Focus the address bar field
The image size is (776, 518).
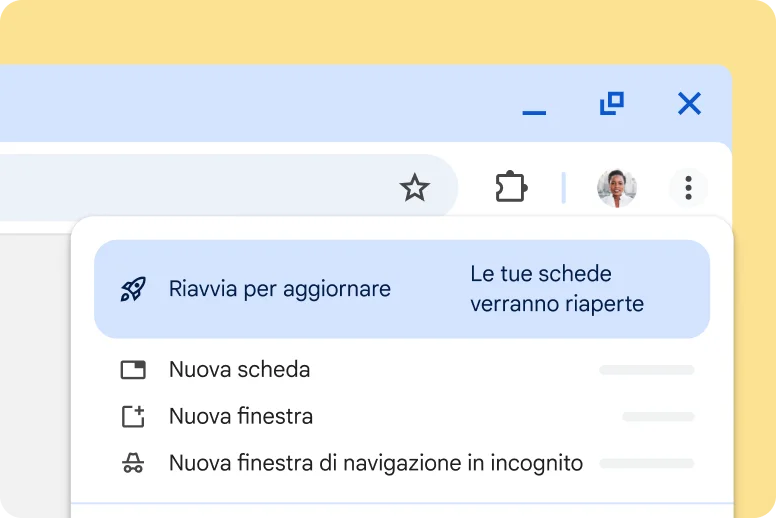pyautogui.click(x=200, y=187)
